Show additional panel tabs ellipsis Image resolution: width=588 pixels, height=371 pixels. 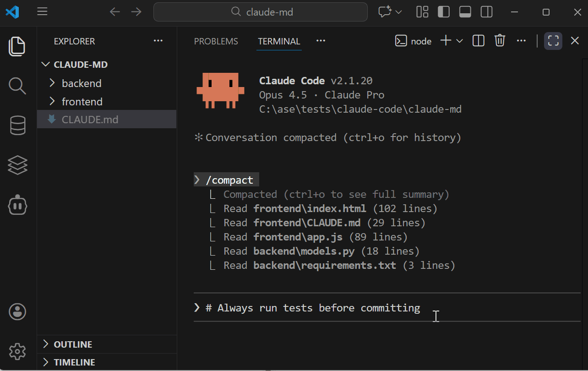[321, 41]
